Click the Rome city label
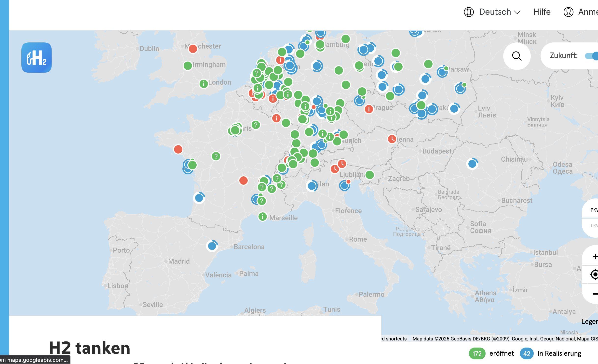This screenshot has width=598, height=364. click(x=358, y=239)
